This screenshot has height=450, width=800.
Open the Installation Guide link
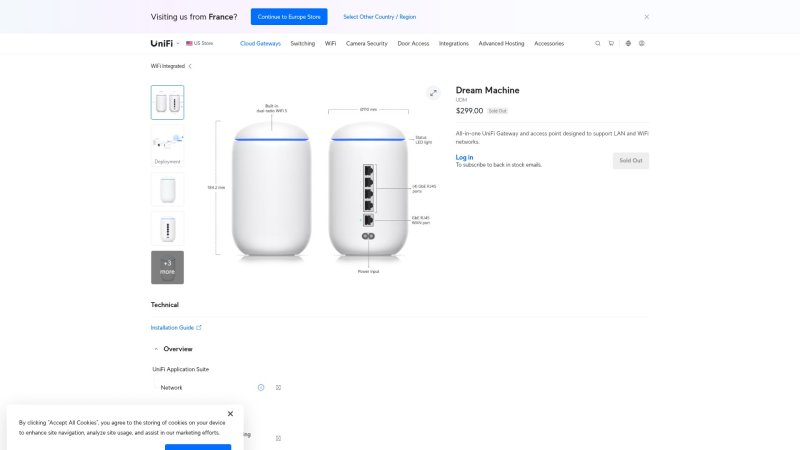pyautogui.click(x=176, y=328)
